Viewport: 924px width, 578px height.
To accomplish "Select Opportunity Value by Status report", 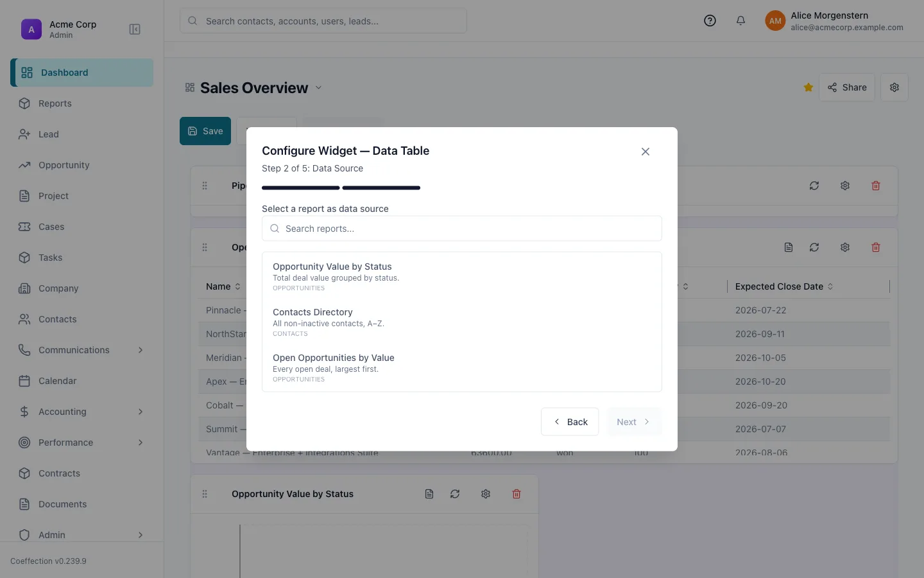I will [462, 276].
